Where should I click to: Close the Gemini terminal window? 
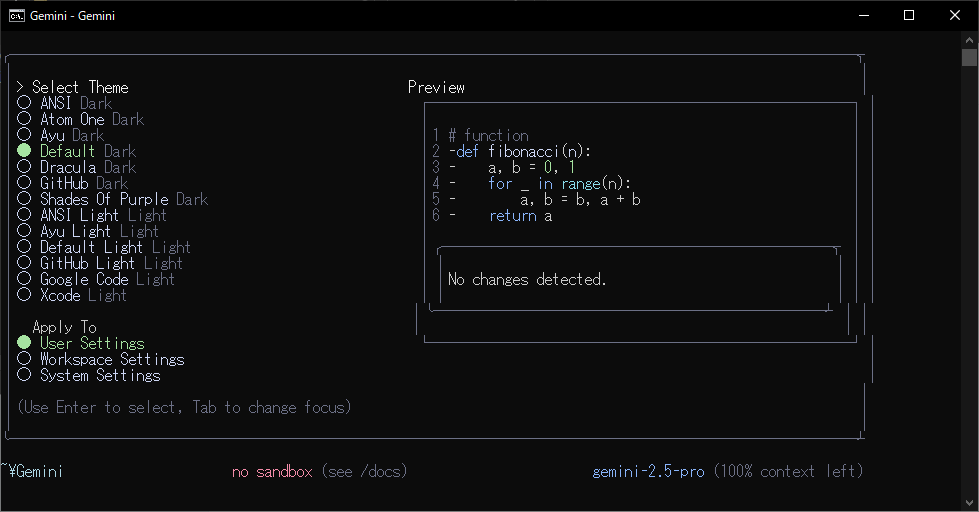pyautogui.click(x=955, y=16)
